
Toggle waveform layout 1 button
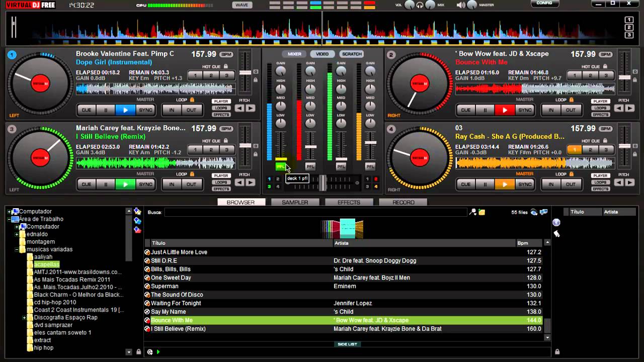tap(629, 20)
